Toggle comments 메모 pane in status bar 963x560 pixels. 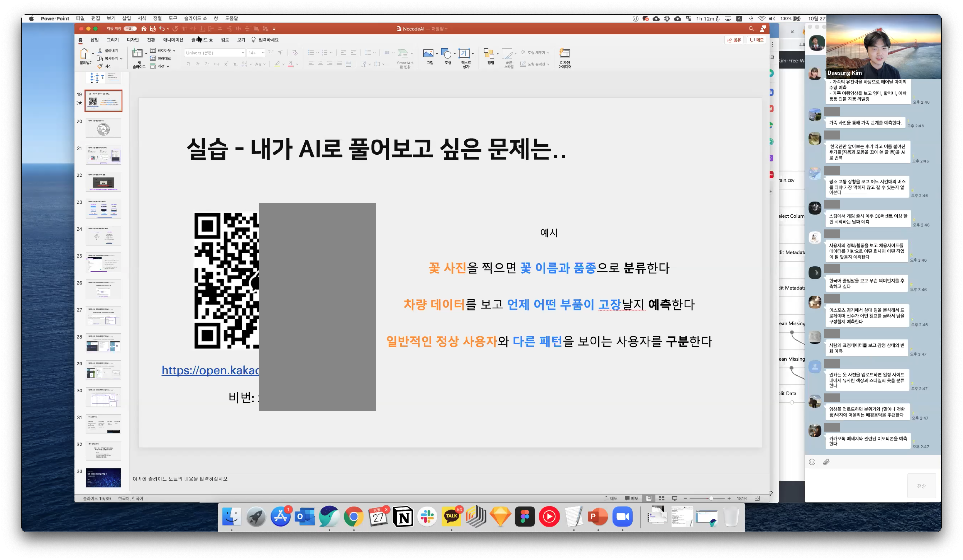point(631,498)
